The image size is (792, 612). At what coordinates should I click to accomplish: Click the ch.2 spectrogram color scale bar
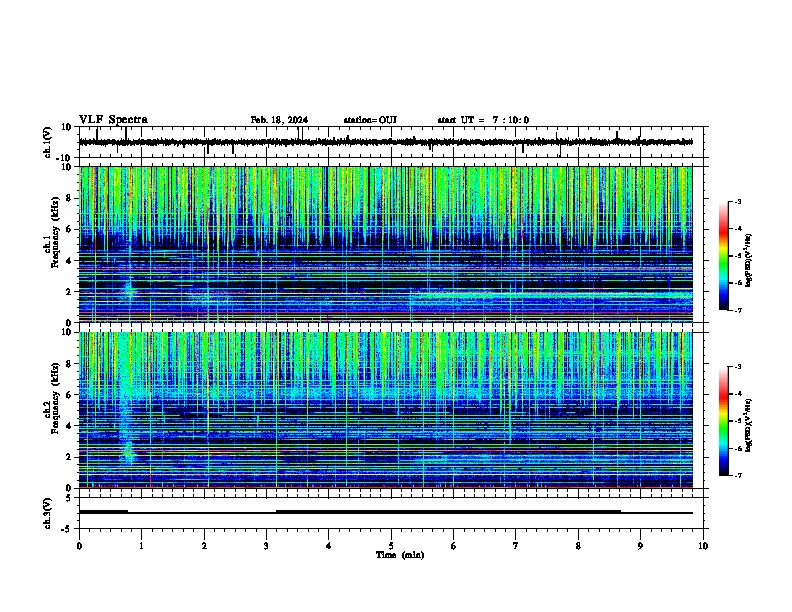click(x=723, y=421)
